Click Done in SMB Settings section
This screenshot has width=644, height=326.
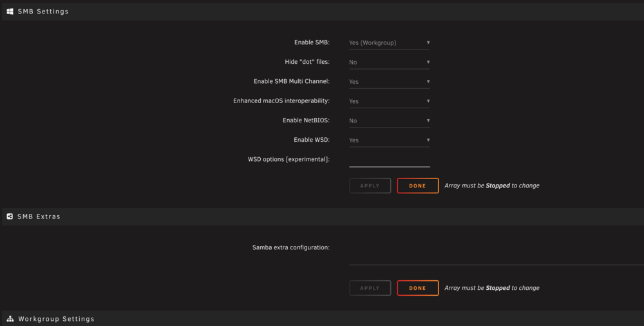(x=418, y=186)
